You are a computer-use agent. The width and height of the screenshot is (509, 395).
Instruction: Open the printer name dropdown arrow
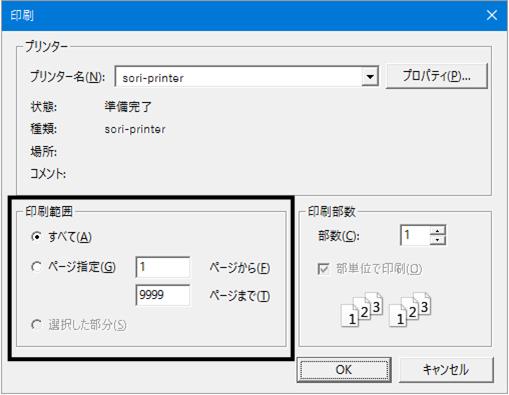[370, 77]
